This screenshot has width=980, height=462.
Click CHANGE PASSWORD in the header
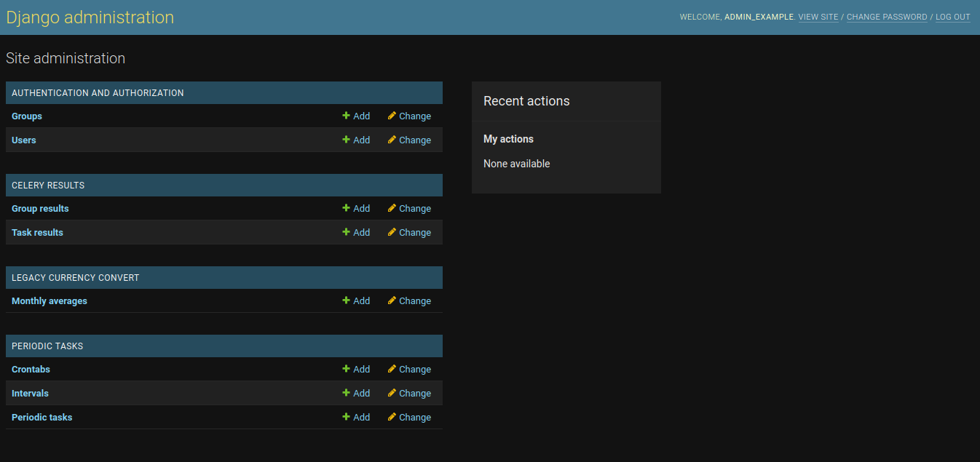(x=887, y=17)
